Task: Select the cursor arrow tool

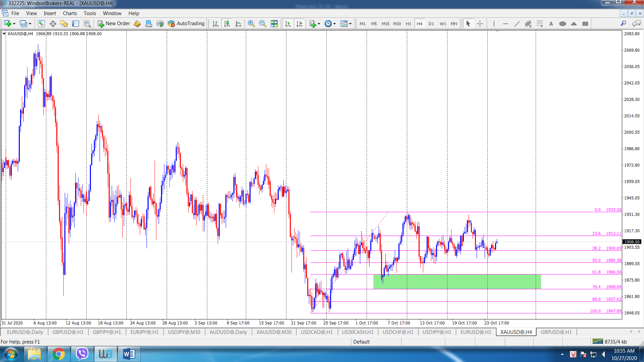Action: [468, 23]
